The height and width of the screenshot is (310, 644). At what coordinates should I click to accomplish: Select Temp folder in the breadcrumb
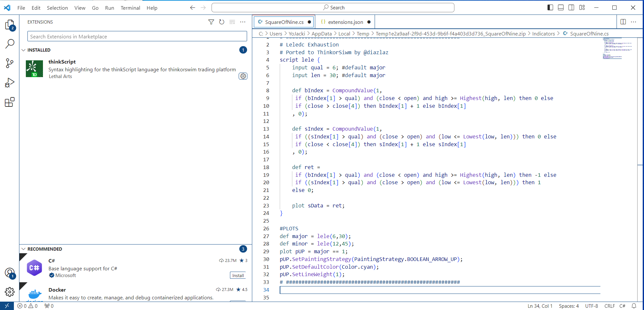(363, 34)
